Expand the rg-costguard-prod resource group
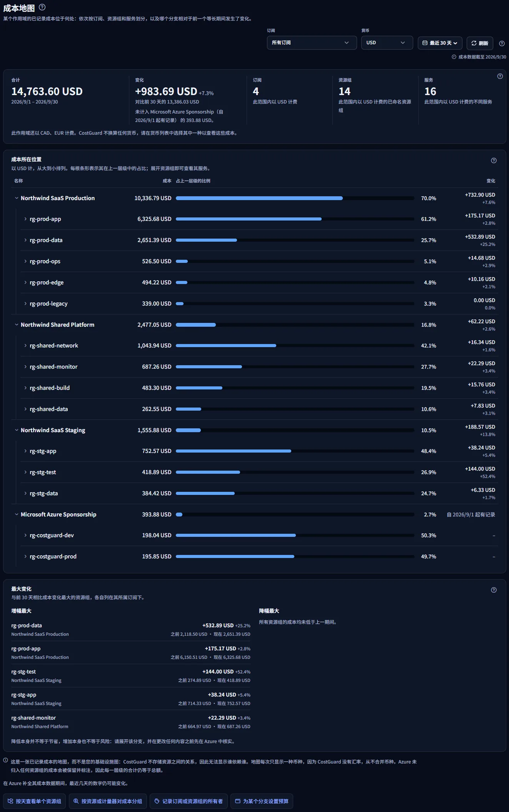The image size is (509, 812). pos(25,556)
